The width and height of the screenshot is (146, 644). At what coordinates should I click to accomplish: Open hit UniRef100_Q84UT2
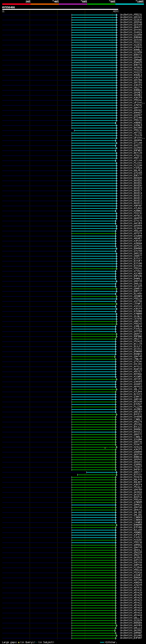pyautogui.click(x=131, y=27)
